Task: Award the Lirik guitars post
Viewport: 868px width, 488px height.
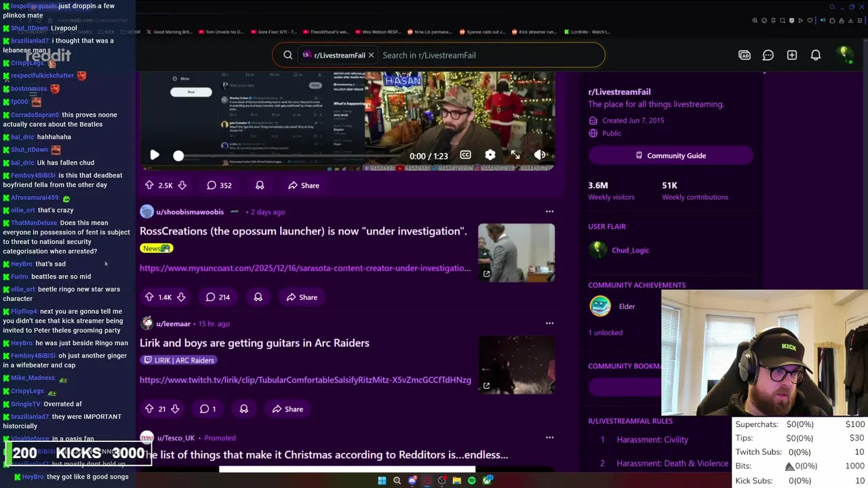Action: click(243, 409)
